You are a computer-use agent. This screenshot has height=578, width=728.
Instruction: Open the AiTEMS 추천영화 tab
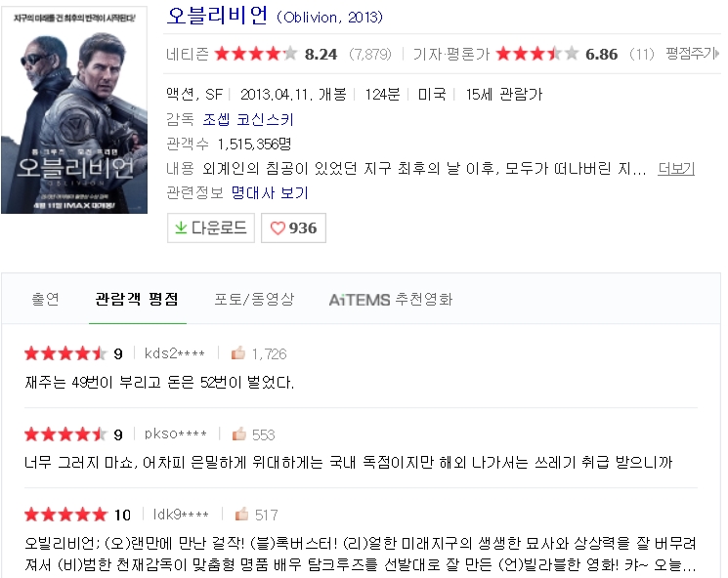tap(391, 300)
